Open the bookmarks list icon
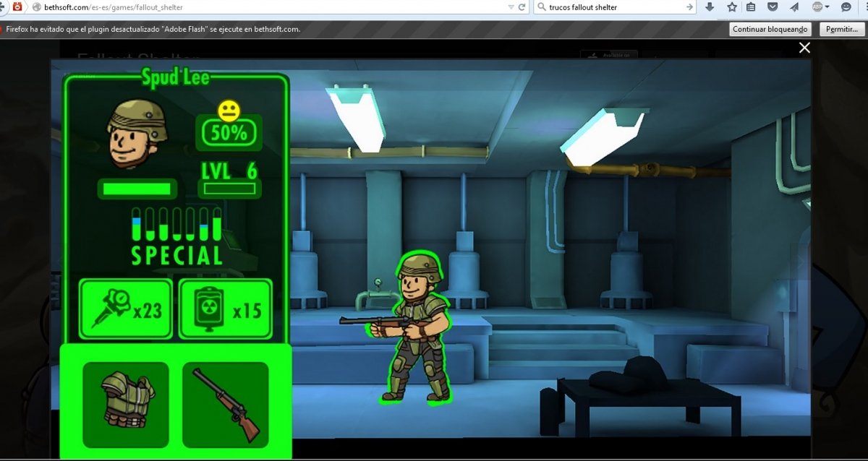This screenshot has width=868, height=461. click(751, 7)
